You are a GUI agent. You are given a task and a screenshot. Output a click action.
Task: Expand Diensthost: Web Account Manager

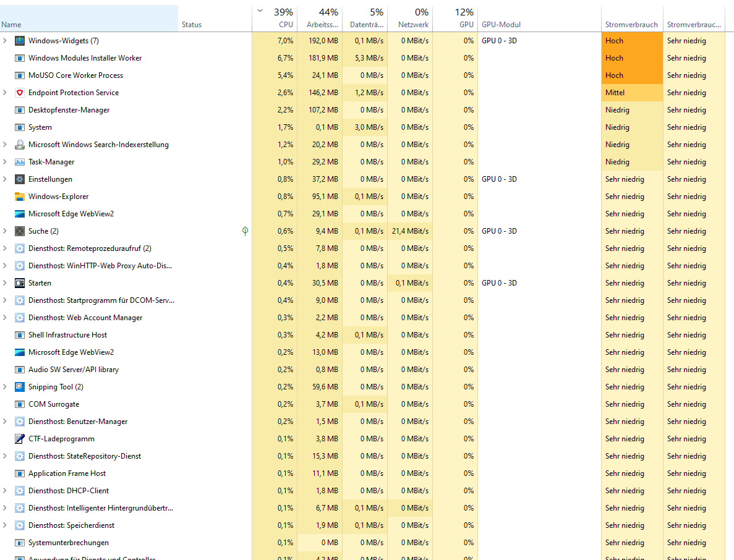5,318
